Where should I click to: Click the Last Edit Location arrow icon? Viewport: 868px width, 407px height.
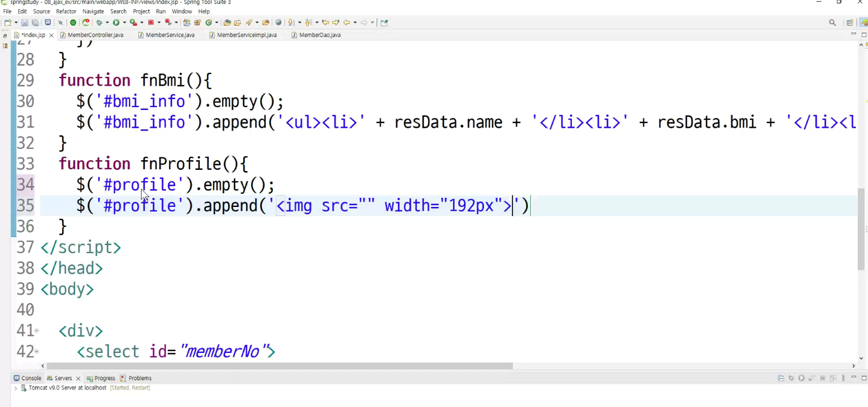pyautogui.click(x=326, y=23)
